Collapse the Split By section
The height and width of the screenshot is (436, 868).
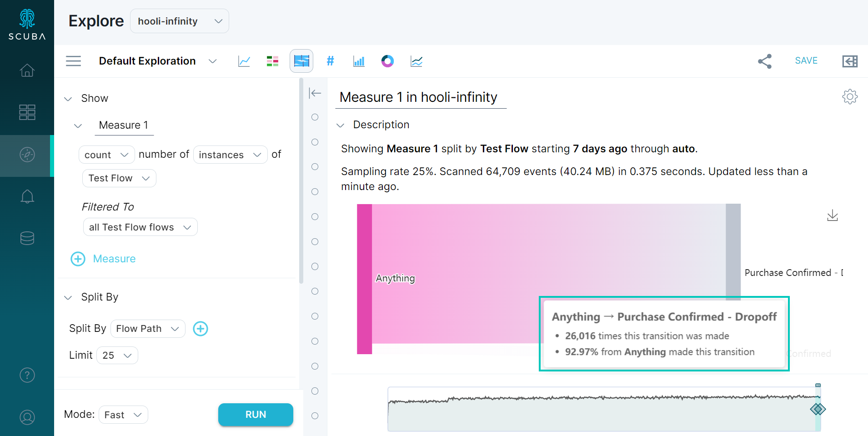coord(68,297)
